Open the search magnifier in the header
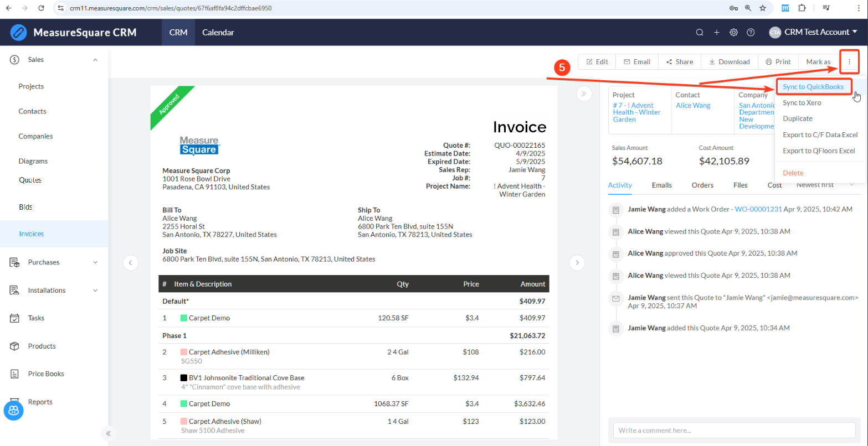 (700, 33)
